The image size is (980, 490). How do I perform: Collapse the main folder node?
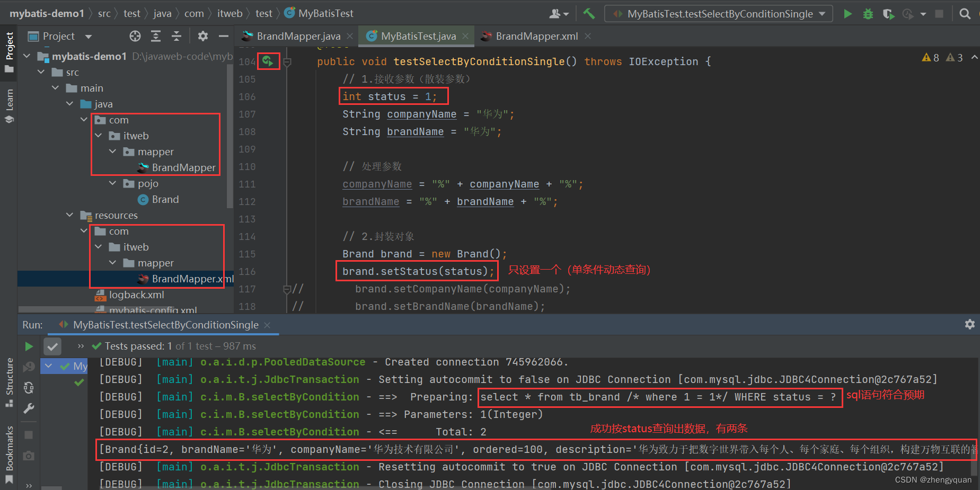click(x=55, y=88)
